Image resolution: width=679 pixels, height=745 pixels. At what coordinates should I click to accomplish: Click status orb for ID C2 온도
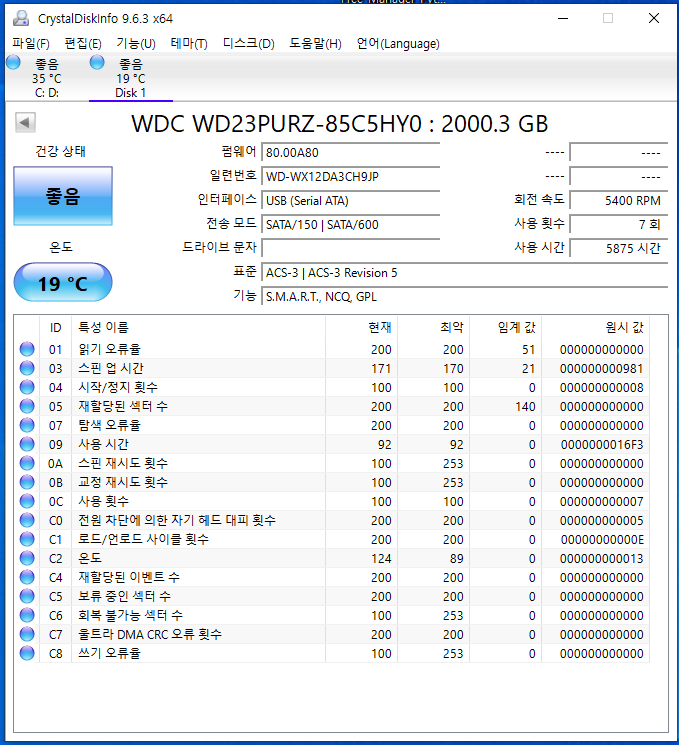tap(27, 558)
